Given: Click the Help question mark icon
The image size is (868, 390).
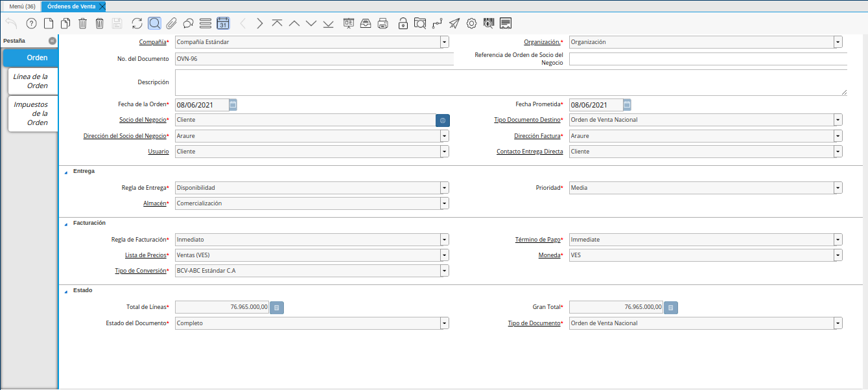Looking at the screenshot, I should [31, 23].
